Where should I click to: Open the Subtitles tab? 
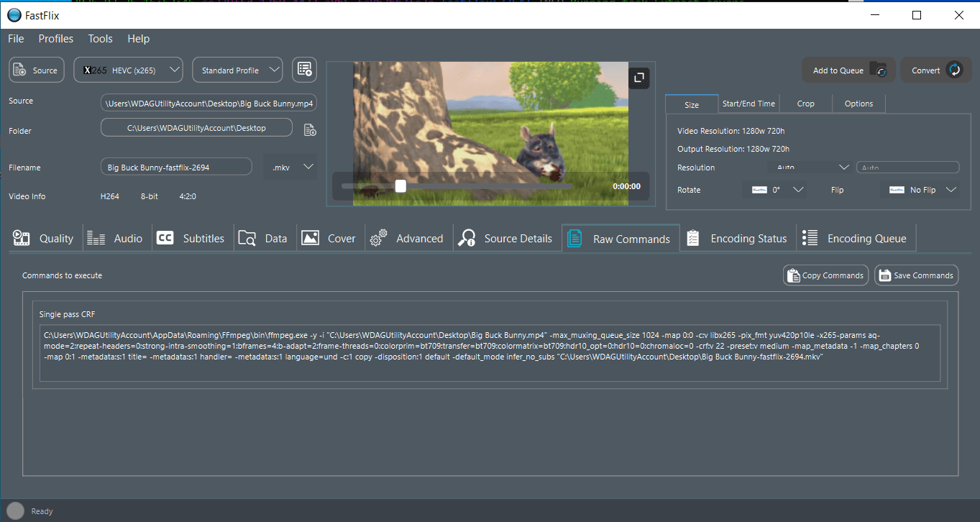click(x=193, y=238)
